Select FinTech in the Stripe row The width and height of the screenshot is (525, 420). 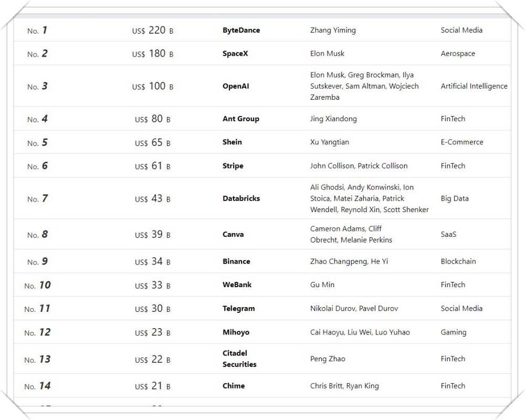point(453,166)
